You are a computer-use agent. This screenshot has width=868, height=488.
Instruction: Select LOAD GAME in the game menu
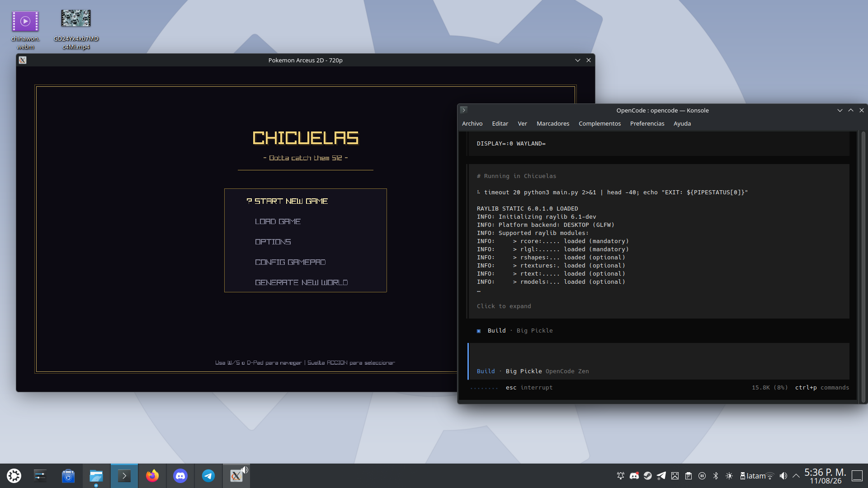tap(278, 221)
